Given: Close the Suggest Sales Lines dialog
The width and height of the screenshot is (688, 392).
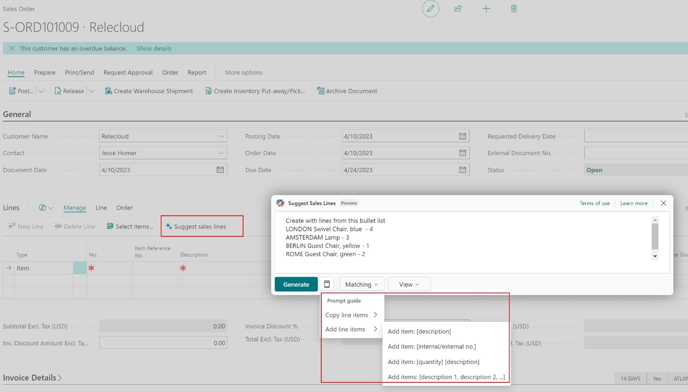Looking at the screenshot, I should tap(663, 203).
